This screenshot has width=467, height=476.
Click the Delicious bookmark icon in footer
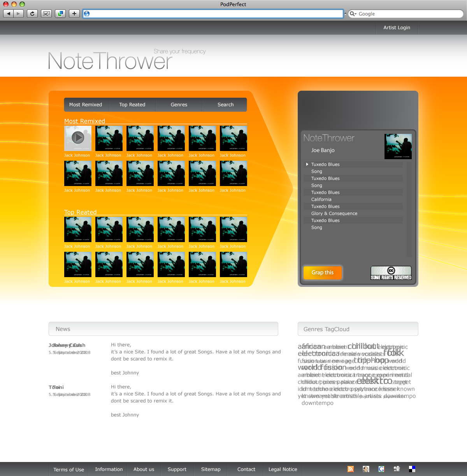412,469
